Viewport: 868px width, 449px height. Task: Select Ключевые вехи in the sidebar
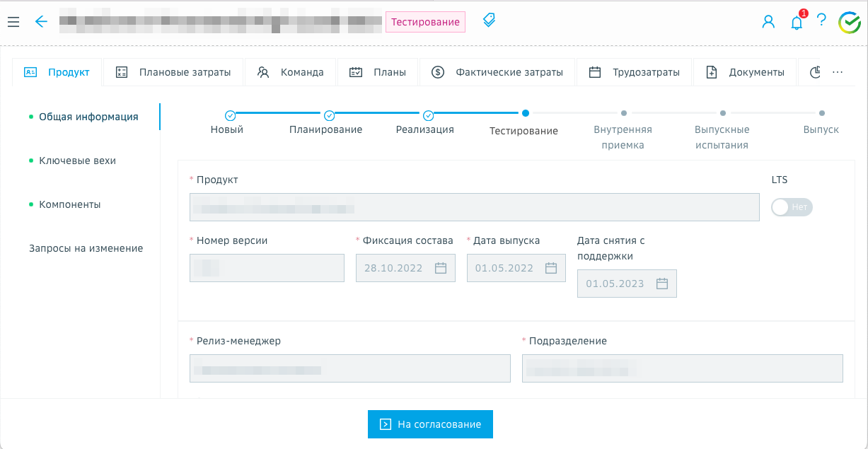pos(77,161)
